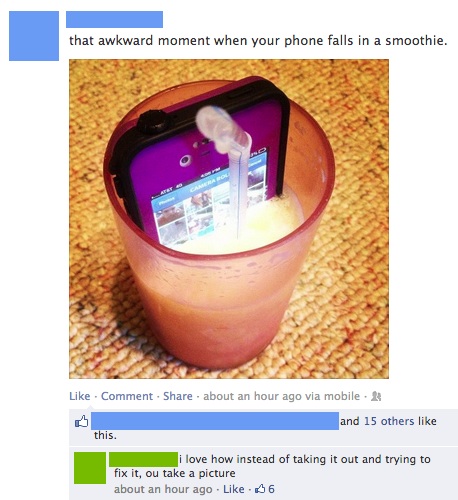
Task: Open the comment's 'about an hour ago' timestamp
Action: (x=163, y=489)
